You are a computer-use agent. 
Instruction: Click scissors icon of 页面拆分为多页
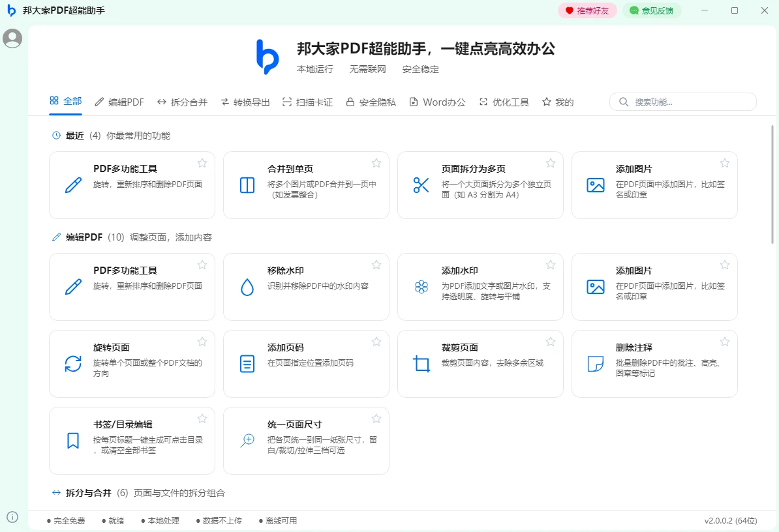pos(421,185)
